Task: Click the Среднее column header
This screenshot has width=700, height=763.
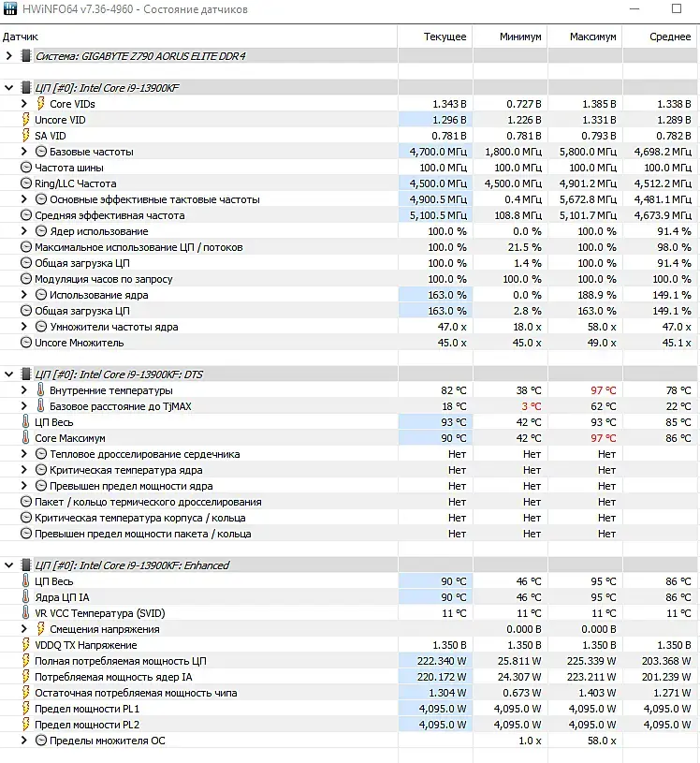Action: [660, 37]
